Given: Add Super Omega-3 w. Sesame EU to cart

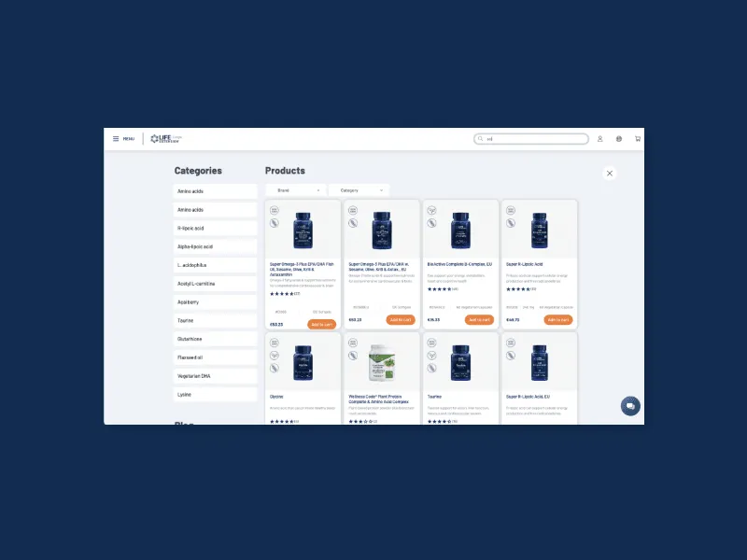Looking at the screenshot, I should (401, 319).
